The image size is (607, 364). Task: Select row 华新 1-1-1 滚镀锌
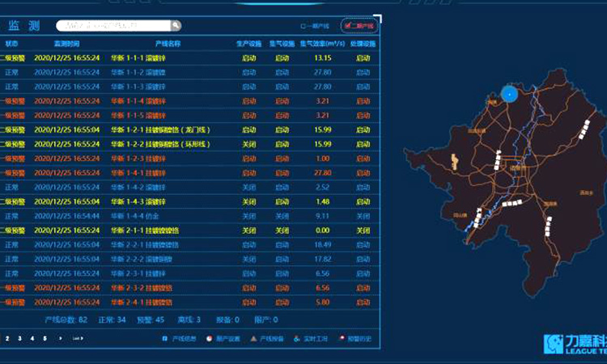[x=138, y=57]
